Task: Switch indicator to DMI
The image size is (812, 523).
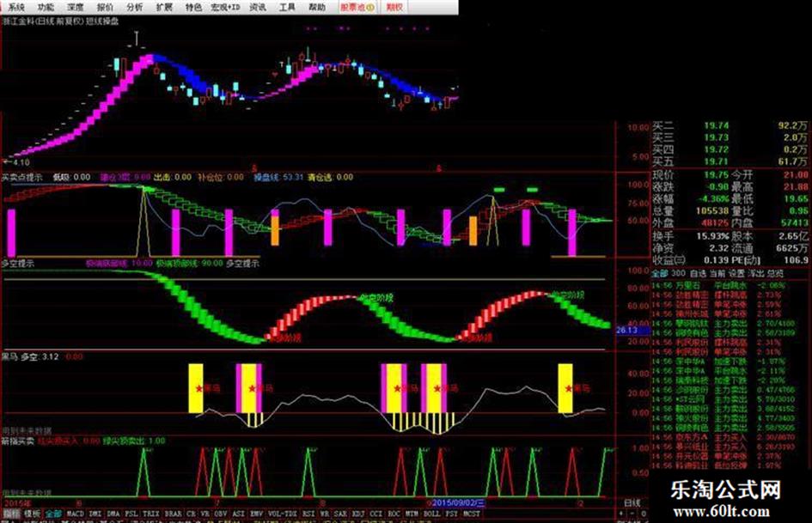Action: pyautogui.click(x=95, y=514)
